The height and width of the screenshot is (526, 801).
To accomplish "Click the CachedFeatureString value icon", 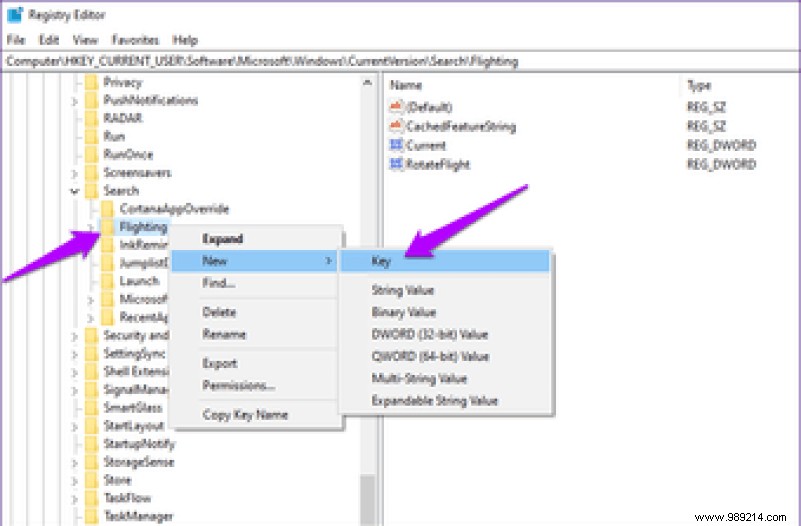I will pos(396,126).
